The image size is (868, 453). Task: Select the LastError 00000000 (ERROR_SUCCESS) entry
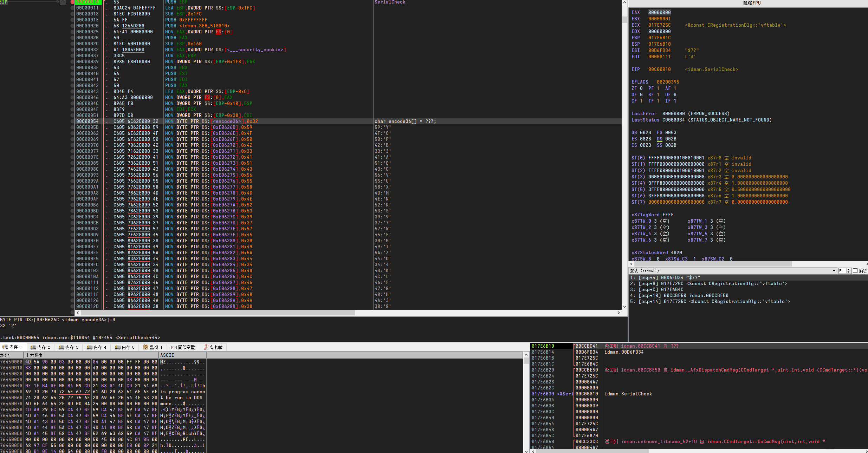click(x=680, y=113)
